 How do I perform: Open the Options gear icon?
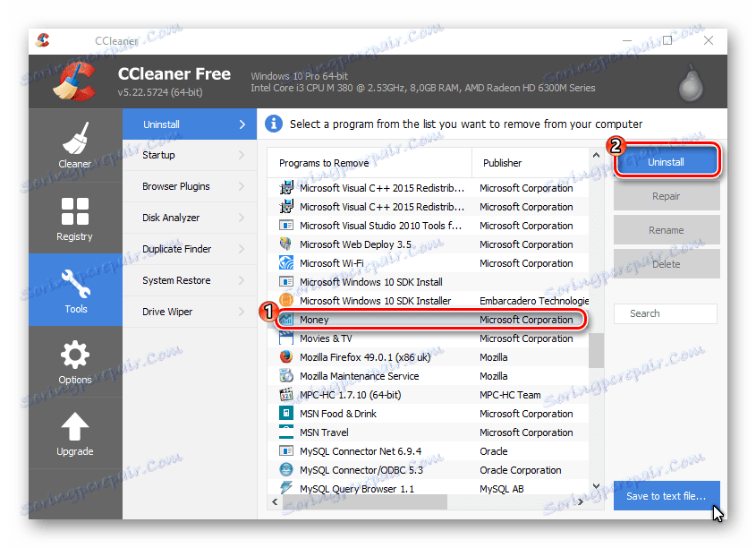(75, 355)
